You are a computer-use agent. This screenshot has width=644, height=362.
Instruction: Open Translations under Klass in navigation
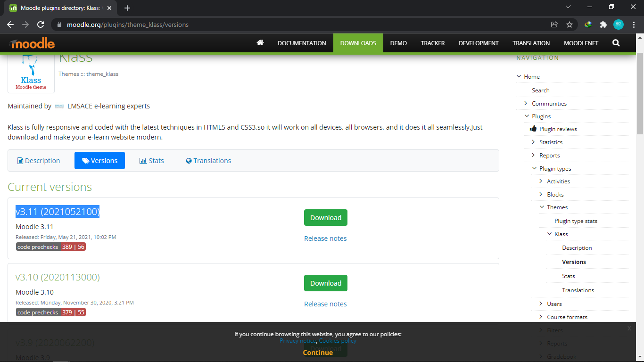click(x=578, y=290)
